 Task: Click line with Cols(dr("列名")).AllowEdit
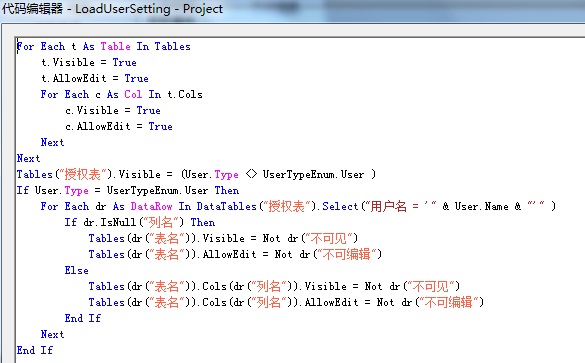point(286,303)
